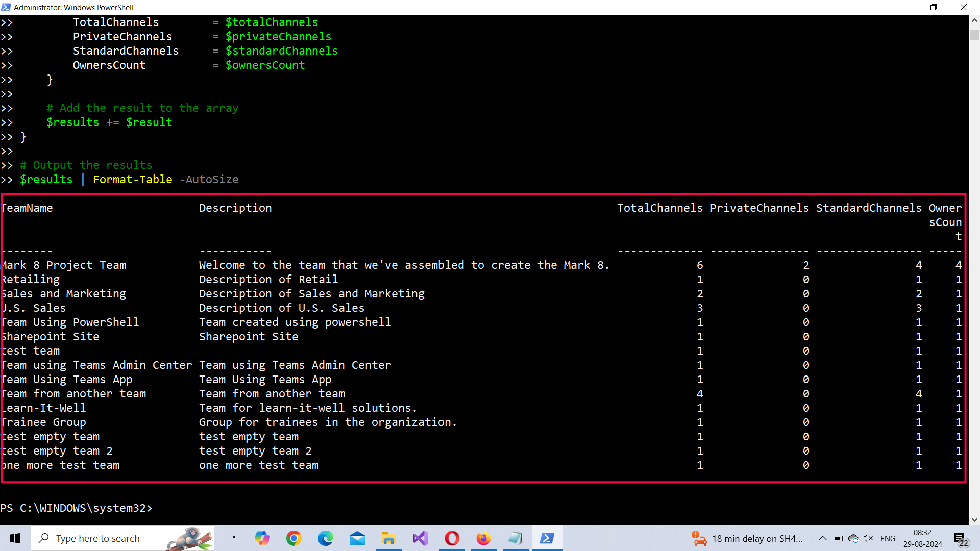The width and height of the screenshot is (980, 551).
Task: Open Firefox from the taskbar
Action: click(x=484, y=538)
